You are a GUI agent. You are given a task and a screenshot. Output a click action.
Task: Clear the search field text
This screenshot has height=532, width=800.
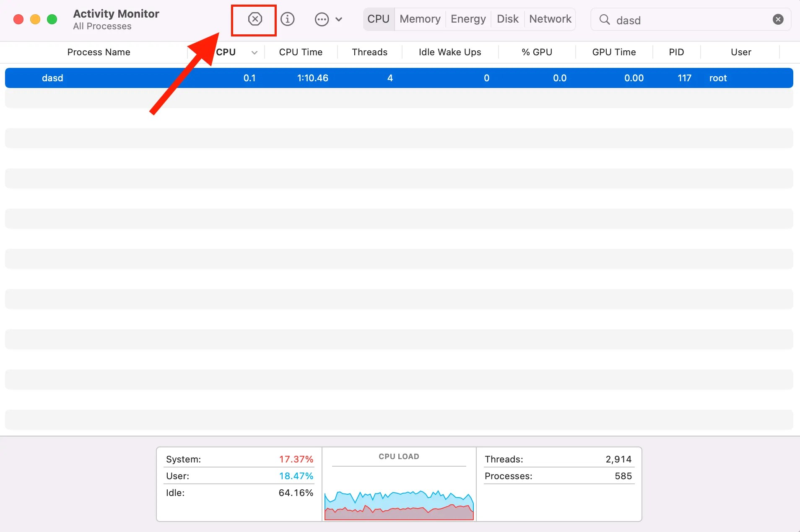point(778,20)
